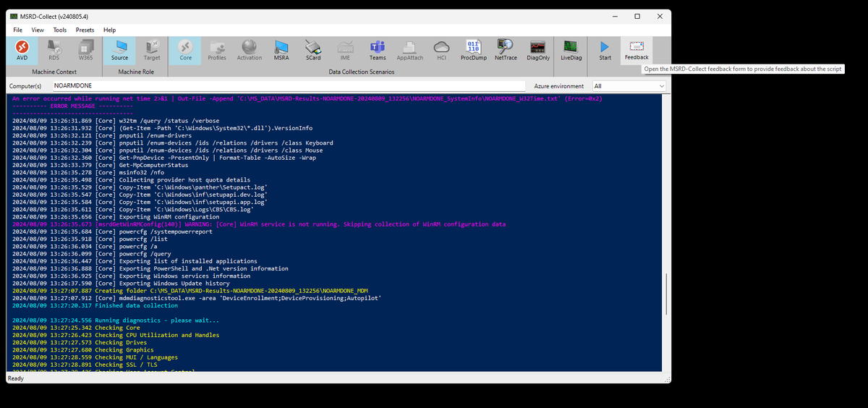Viewport: 868px width, 408px height.
Task: Open the File menu
Action: click(x=17, y=30)
